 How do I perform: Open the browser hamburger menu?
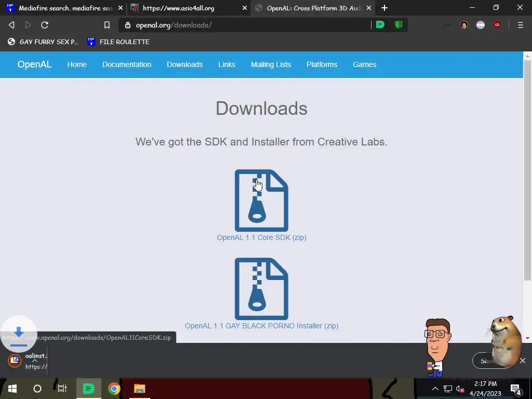pyautogui.click(x=520, y=25)
